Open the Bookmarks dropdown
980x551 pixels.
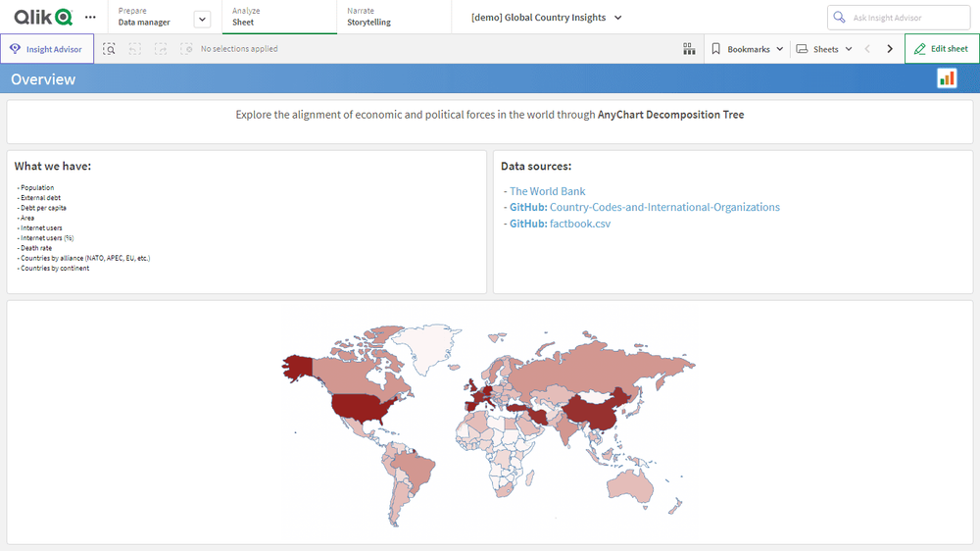[747, 49]
